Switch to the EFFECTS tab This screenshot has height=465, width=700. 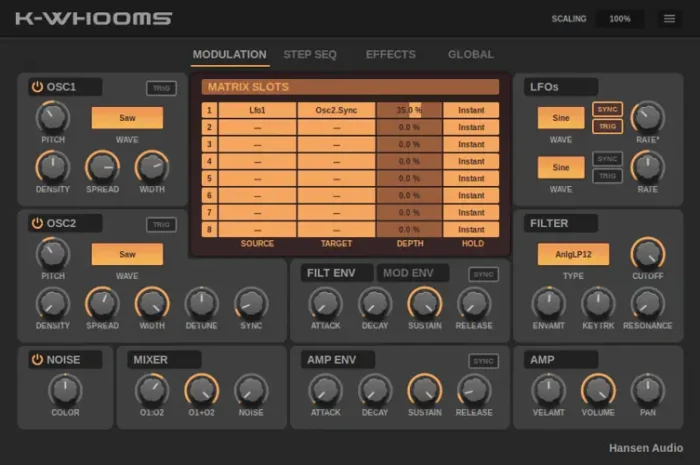point(391,54)
